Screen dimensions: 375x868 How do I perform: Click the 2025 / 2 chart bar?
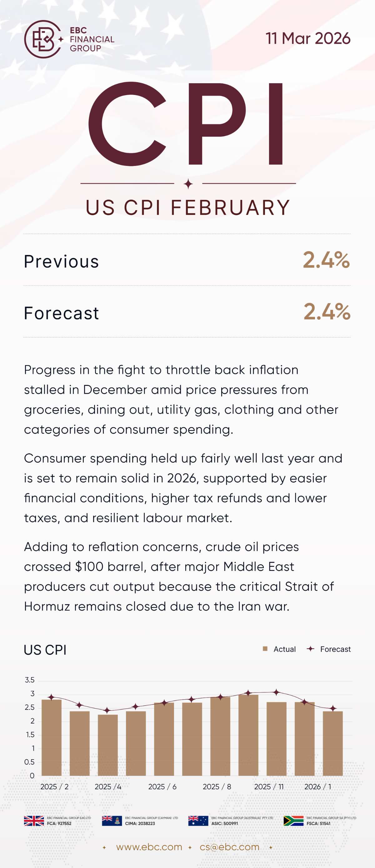pyautogui.click(x=52, y=738)
